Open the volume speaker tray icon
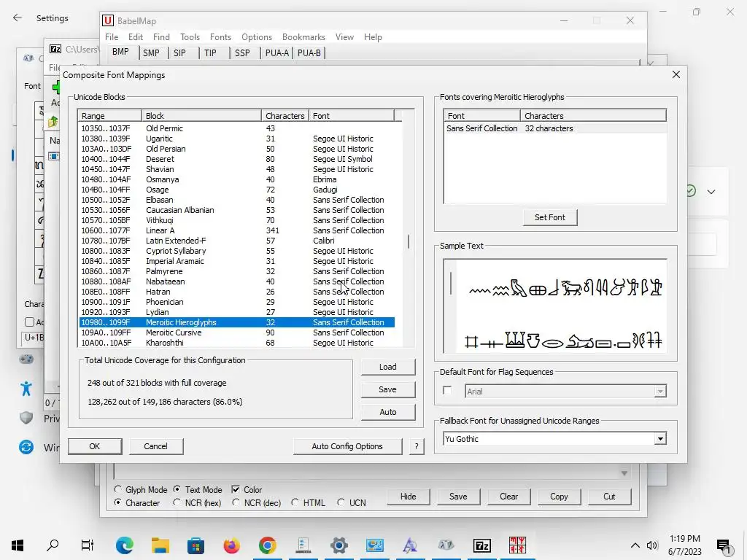This screenshot has height=560, width=747. (x=652, y=545)
